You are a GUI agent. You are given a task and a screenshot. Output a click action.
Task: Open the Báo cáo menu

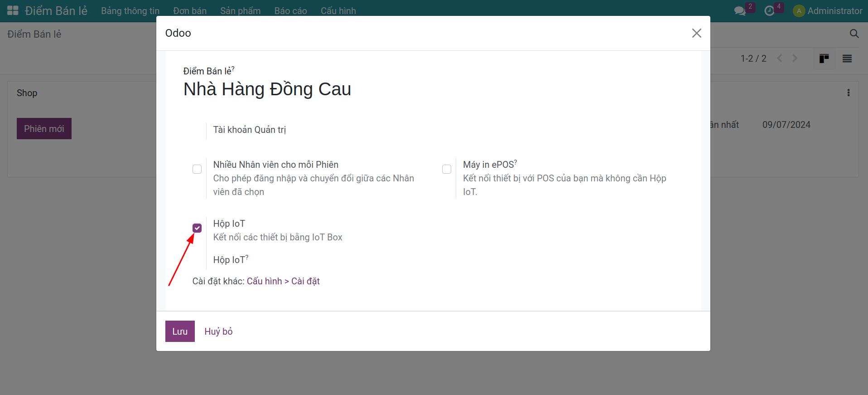[x=290, y=11]
